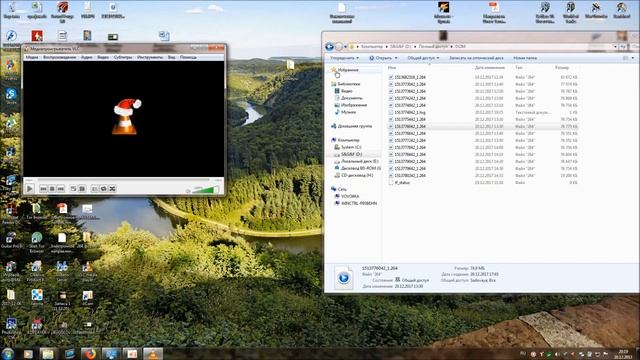Sort files by the Имя column
The height and width of the screenshot is (360, 640).
point(392,67)
